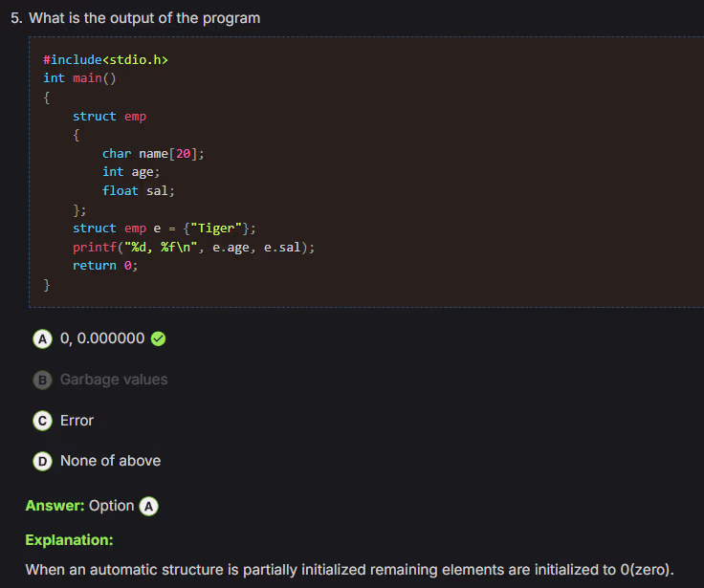
Task: Pick the option C circle badge
Action: tap(42, 421)
